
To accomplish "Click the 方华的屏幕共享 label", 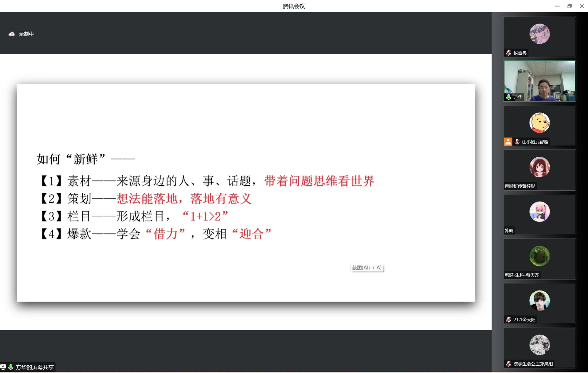I will tap(35, 367).
